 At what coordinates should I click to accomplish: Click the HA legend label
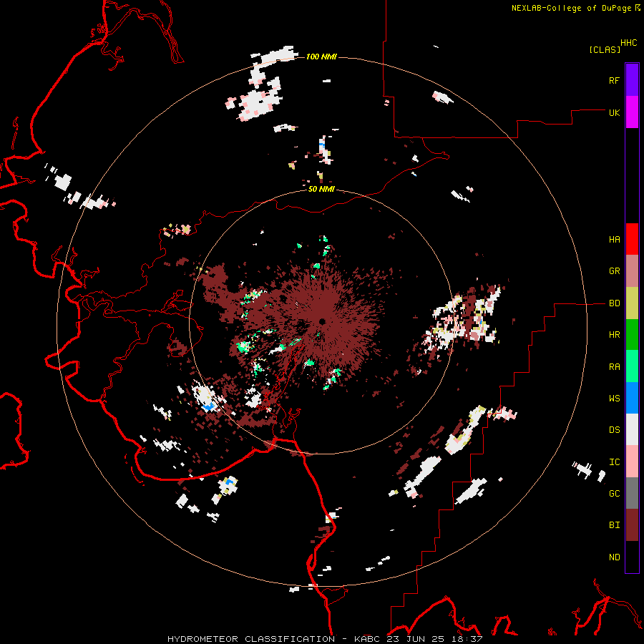[614, 240]
